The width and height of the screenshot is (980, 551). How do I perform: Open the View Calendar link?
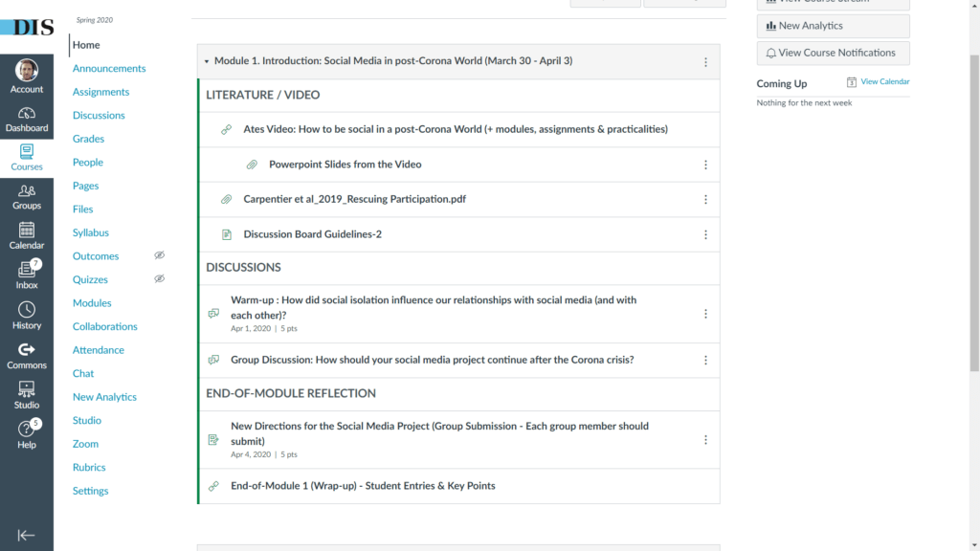tap(884, 81)
